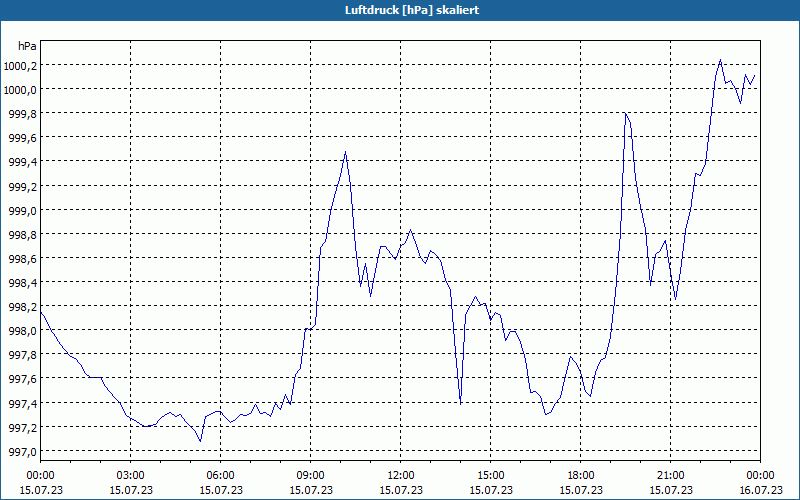This screenshot has width=800, height=500.
Task: Click the 06:00 time axis label
Action: 220,476
